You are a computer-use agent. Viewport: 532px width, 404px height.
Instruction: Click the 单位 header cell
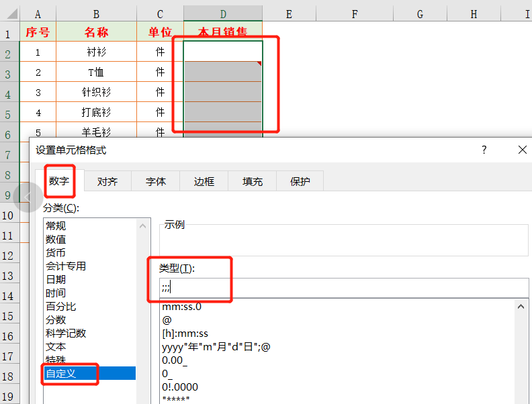click(x=160, y=32)
